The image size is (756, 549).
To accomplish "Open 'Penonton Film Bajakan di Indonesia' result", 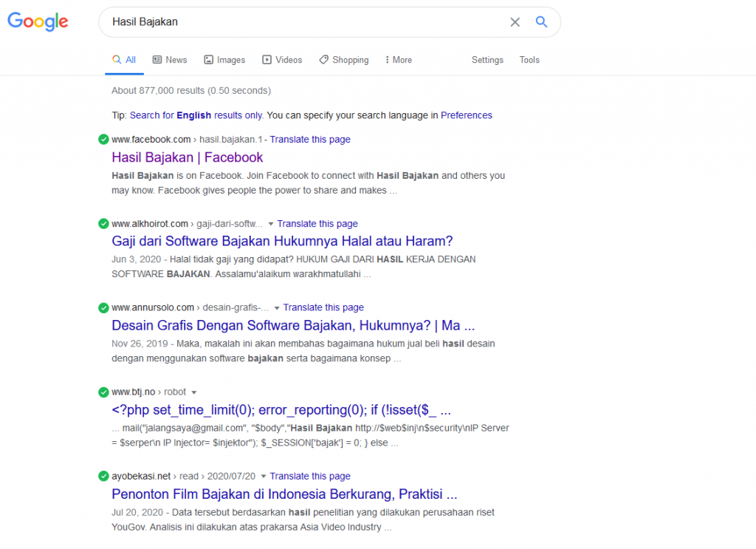I will (x=284, y=494).
